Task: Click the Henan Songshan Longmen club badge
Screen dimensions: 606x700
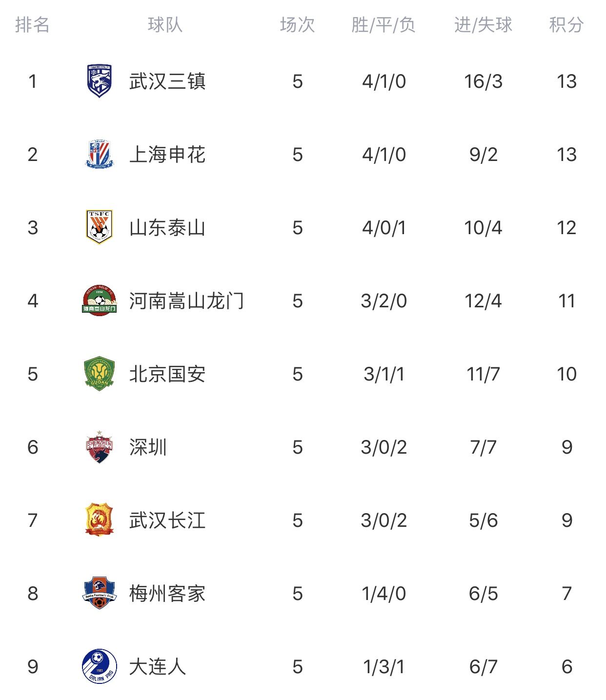Action: [100, 300]
